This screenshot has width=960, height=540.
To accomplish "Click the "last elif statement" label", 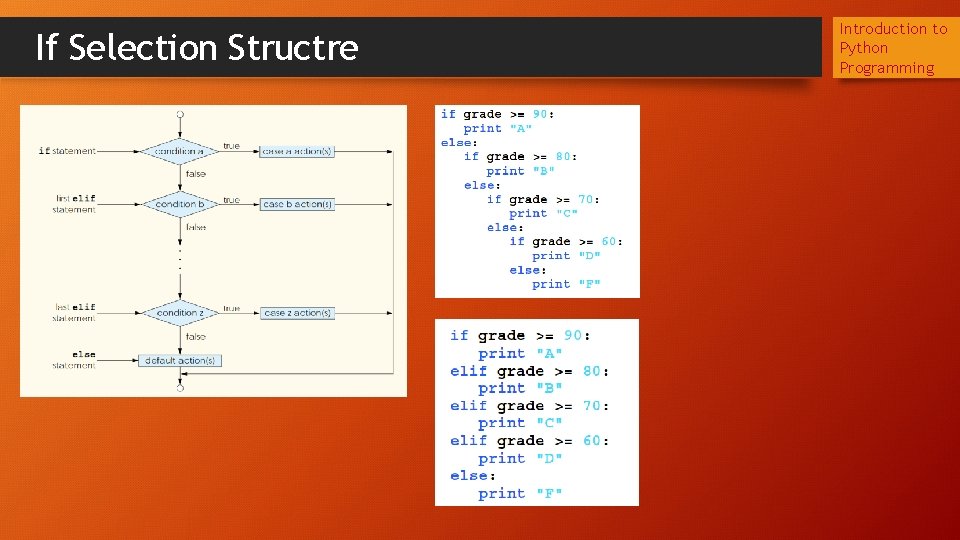I will coord(74,312).
